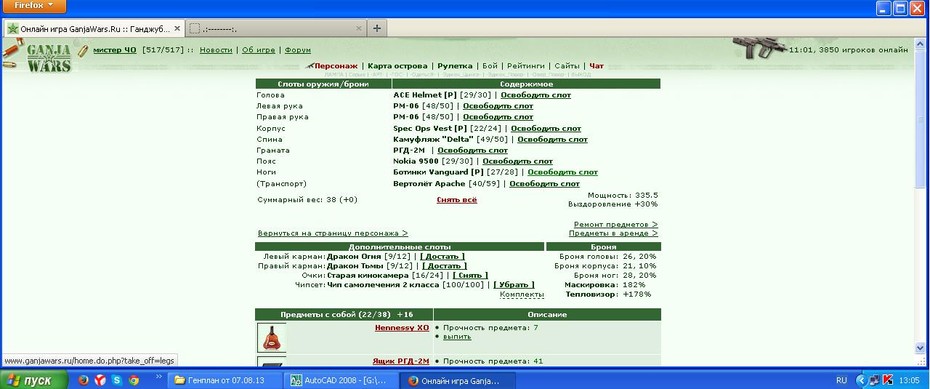Go to the Персонаж menu item
The width and height of the screenshot is (930, 389).
click(336, 66)
